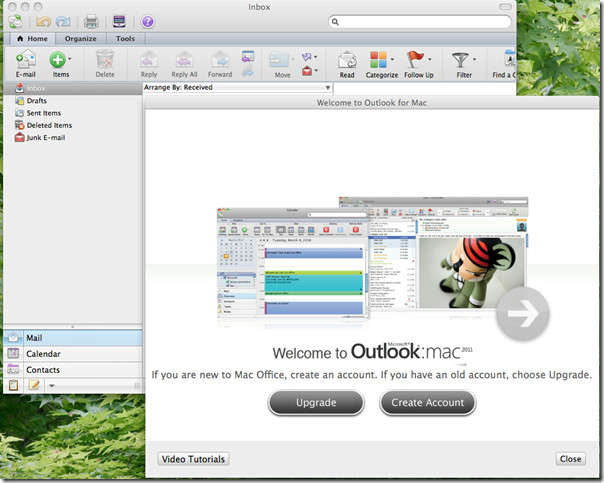Click the Categorize colored squares icon
Image resolution: width=604 pixels, height=483 pixels.
[378, 60]
